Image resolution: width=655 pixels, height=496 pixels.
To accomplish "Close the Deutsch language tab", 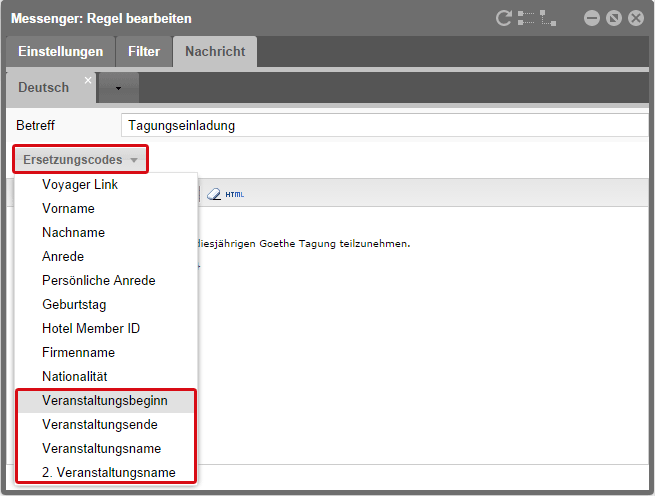I will (87, 80).
